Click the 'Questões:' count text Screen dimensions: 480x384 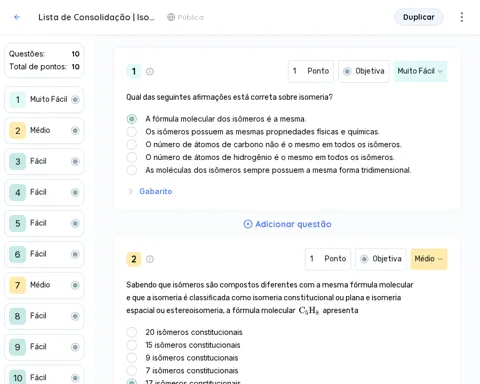click(27, 54)
